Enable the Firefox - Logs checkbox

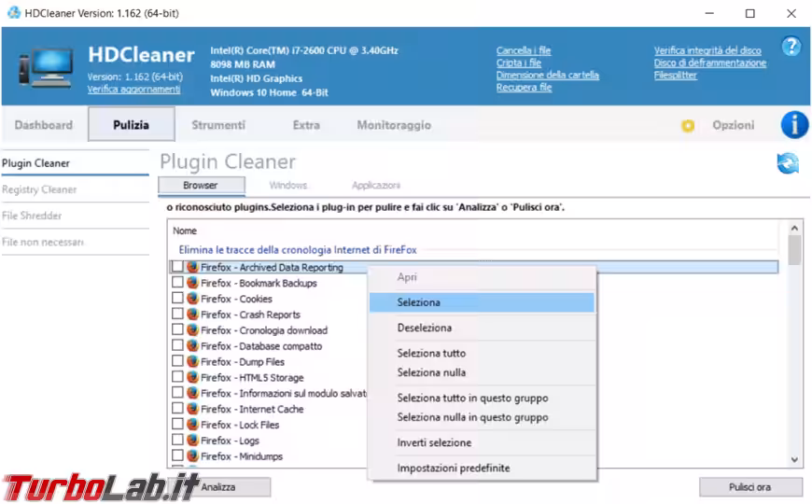pos(177,440)
